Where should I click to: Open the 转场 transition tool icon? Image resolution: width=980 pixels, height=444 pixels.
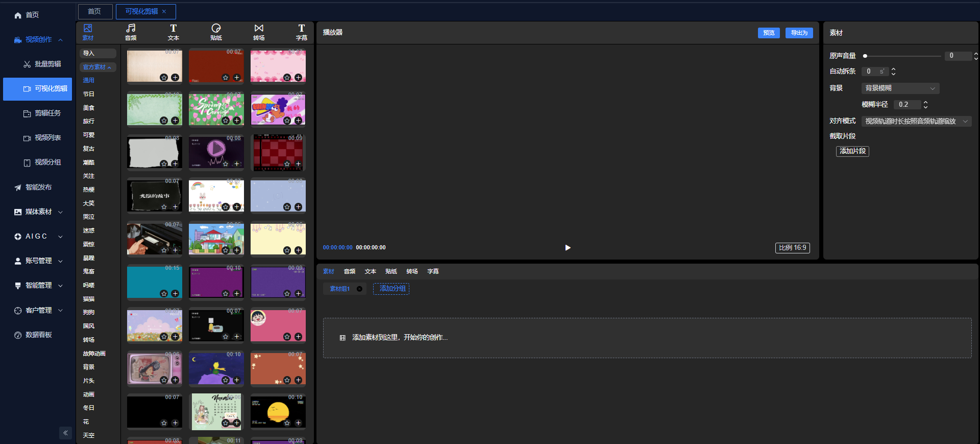(x=259, y=32)
